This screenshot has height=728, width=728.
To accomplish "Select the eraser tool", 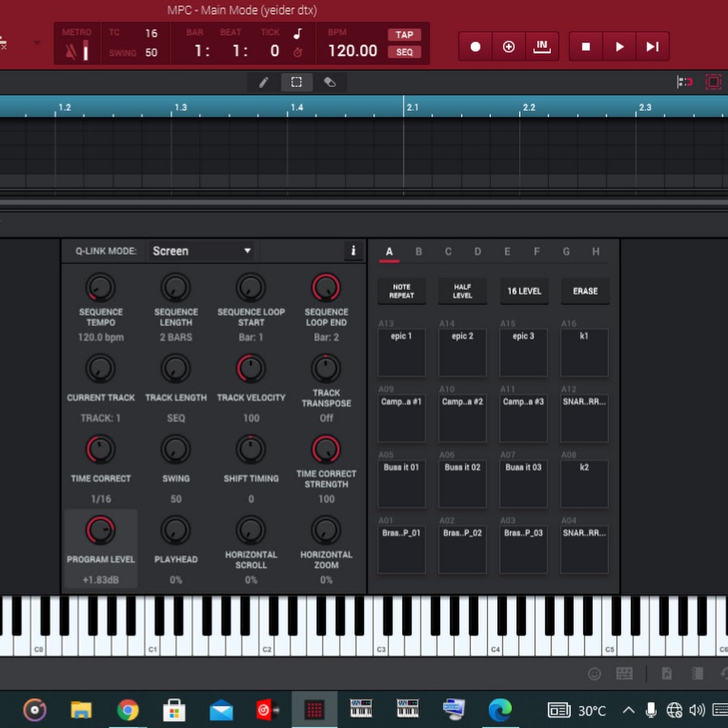I will (x=329, y=82).
